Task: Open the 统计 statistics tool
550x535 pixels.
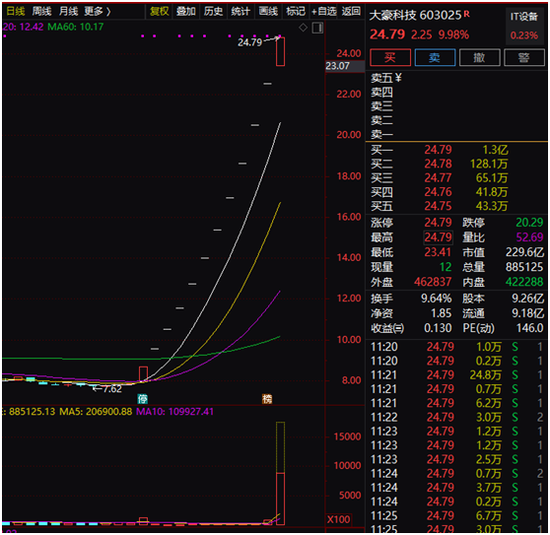Action: tap(241, 12)
